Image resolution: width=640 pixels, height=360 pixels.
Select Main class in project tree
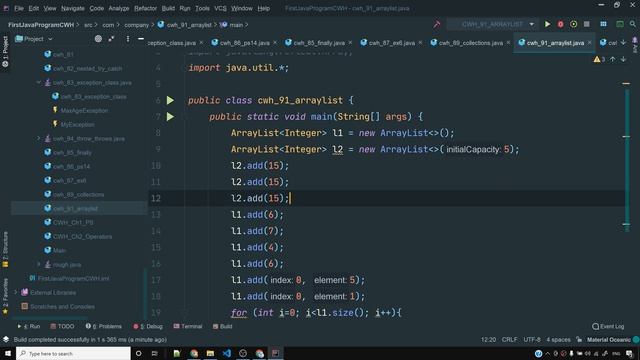click(59, 251)
